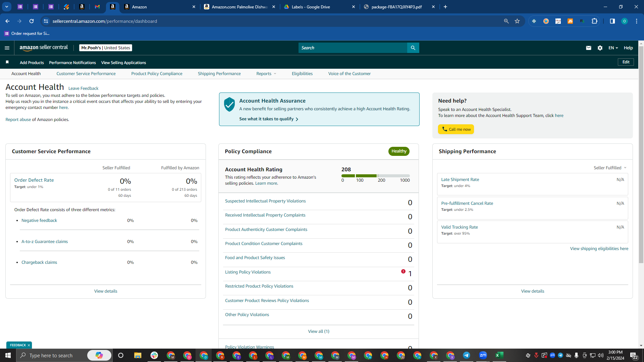The width and height of the screenshot is (644, 362).
Task: Open the Windows Start menu
Action: click(8, 355)
